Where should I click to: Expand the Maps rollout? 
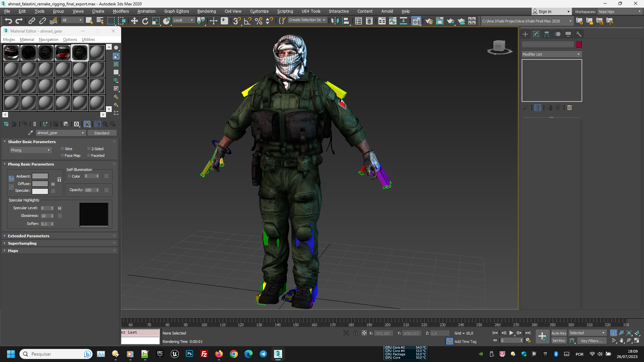click(x=13, y=251)
